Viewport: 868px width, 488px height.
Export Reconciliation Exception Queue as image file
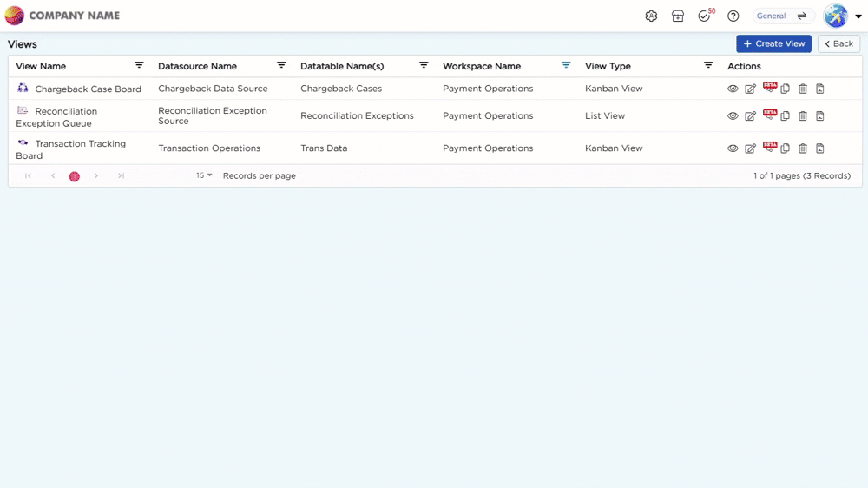[x=820, y=115]
